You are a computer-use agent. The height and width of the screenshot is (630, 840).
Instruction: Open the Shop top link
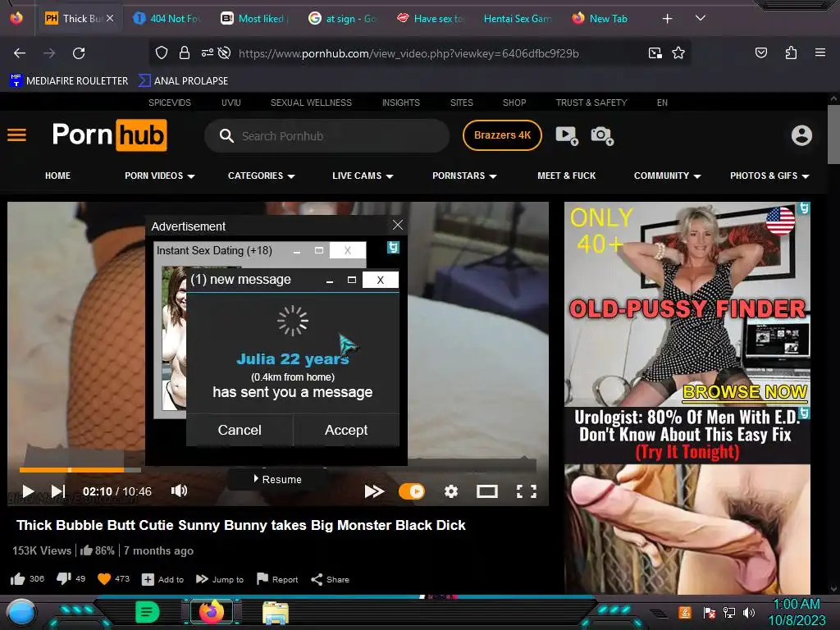[x=514, y=103]
